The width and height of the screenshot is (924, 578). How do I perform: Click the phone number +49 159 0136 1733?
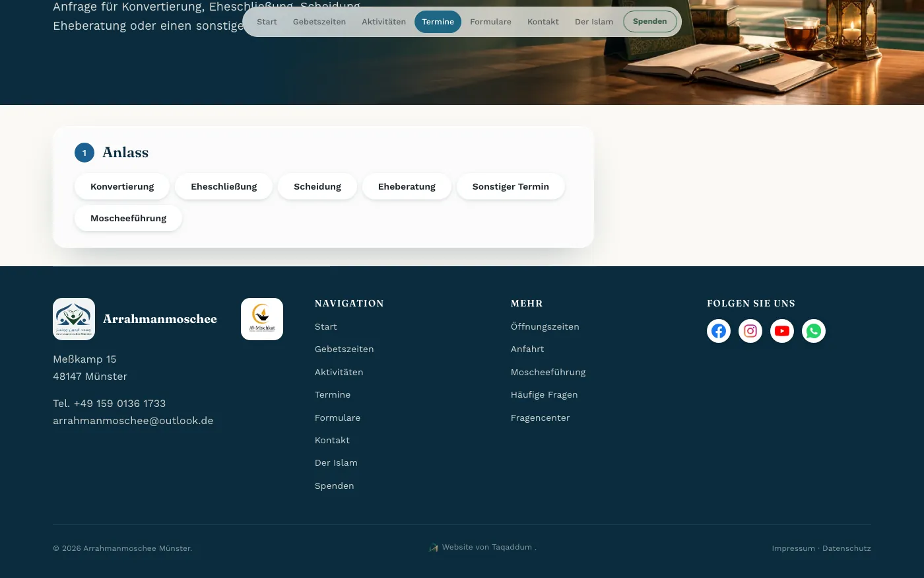pyautogui.click(x=119, y=404)
